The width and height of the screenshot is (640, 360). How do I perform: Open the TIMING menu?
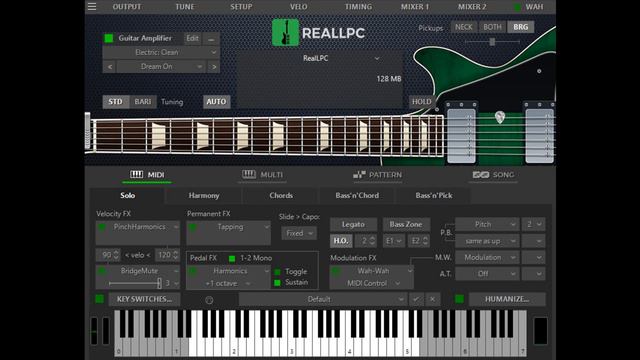click(x=358, y=7)
